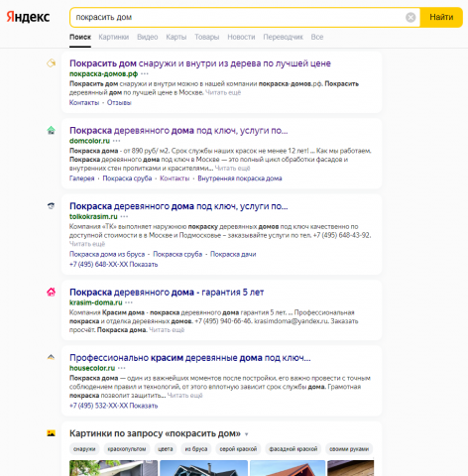Select the серой краской filter chip

[238, 449]
